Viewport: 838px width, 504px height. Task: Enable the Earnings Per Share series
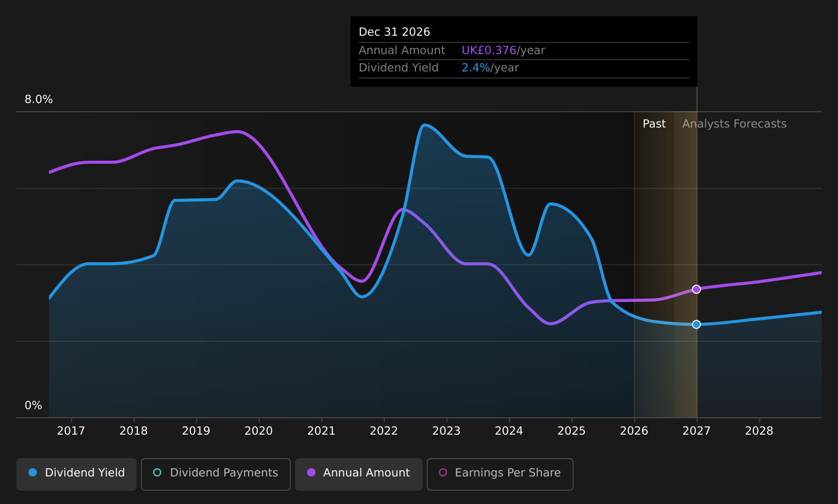(500, 474)
